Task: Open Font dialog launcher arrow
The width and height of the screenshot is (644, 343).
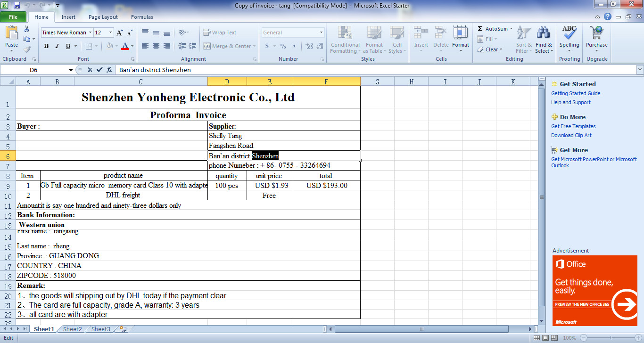Action: 132,59
